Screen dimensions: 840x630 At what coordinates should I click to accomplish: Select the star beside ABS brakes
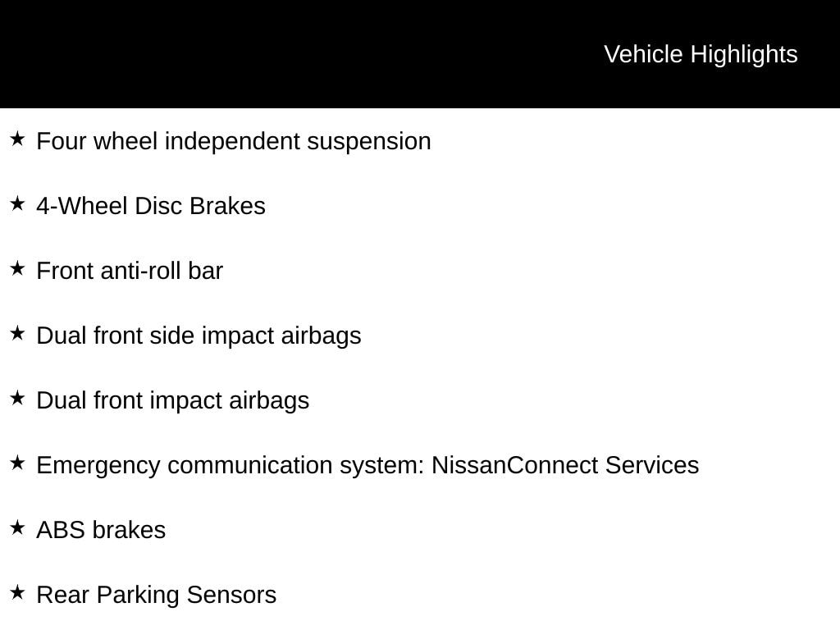[x=18, y=528]
